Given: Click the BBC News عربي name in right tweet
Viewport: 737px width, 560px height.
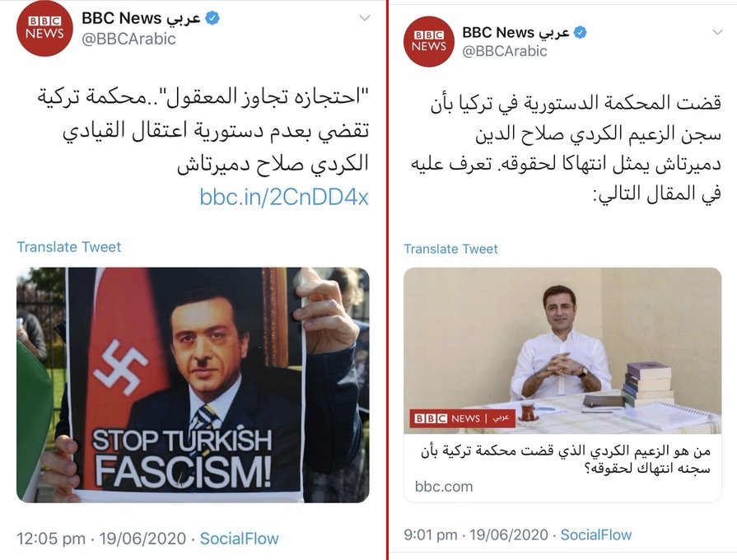Looking at the screenshot, I should (x=515, y=32).
